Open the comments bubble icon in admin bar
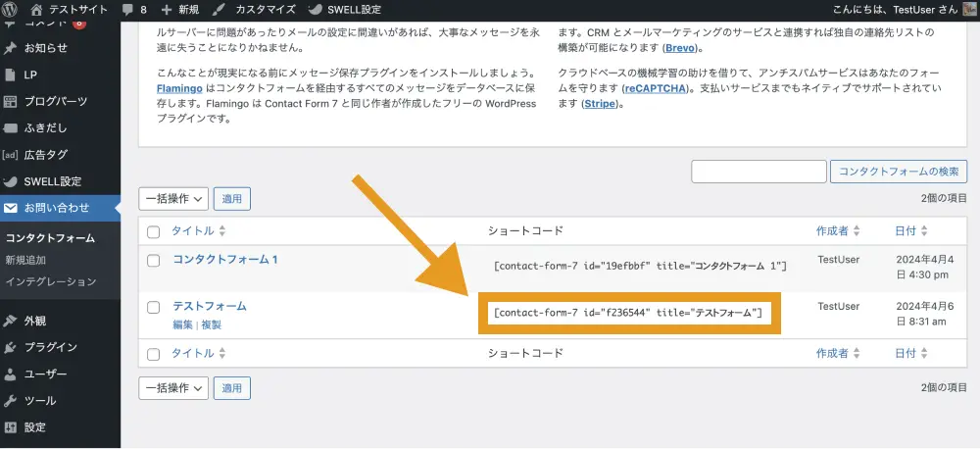The image size is (980, 449). click(128, 10)
